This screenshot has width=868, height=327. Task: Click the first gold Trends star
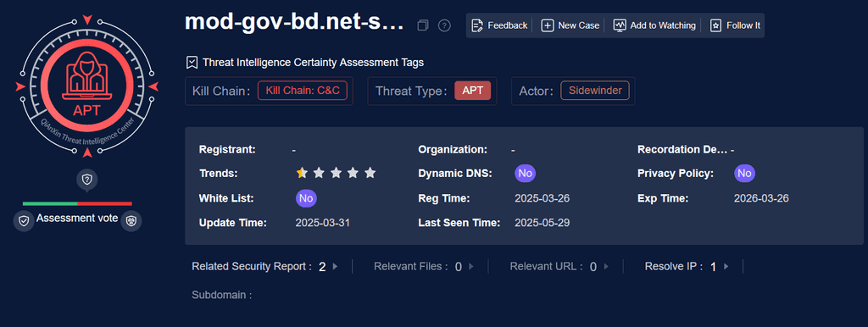(x=301, y=173)
